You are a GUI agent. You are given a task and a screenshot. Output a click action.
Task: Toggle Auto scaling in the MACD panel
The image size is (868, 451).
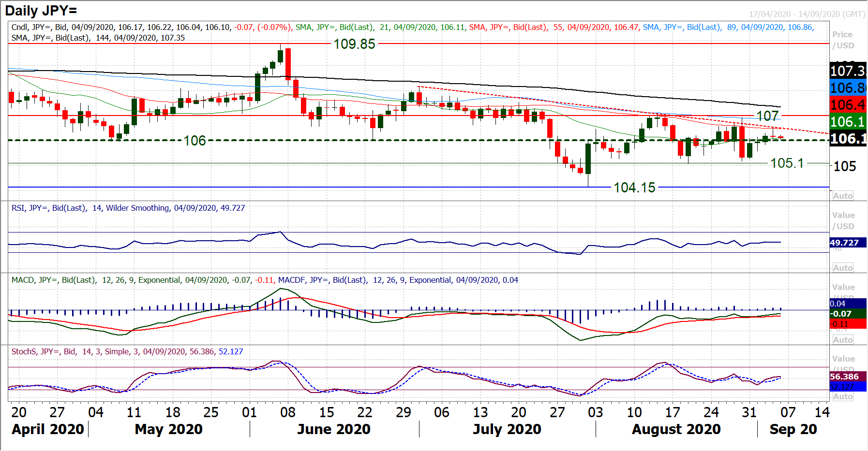click(x=842, y=340)
